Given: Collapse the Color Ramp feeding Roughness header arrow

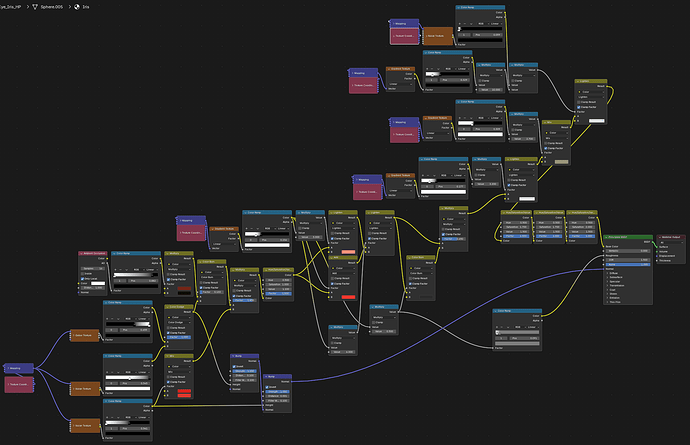Looking at the screenshot, I should (x=495, y=311).
